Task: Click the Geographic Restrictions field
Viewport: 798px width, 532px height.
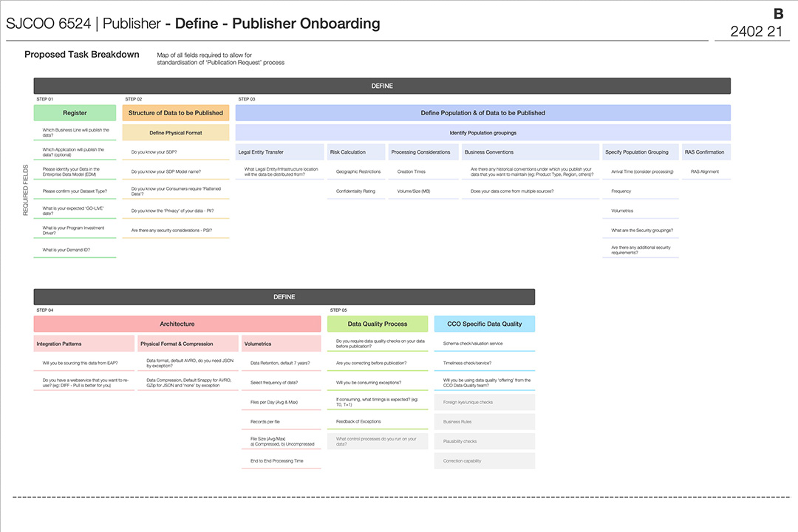Action: click(x=358, y=171)
